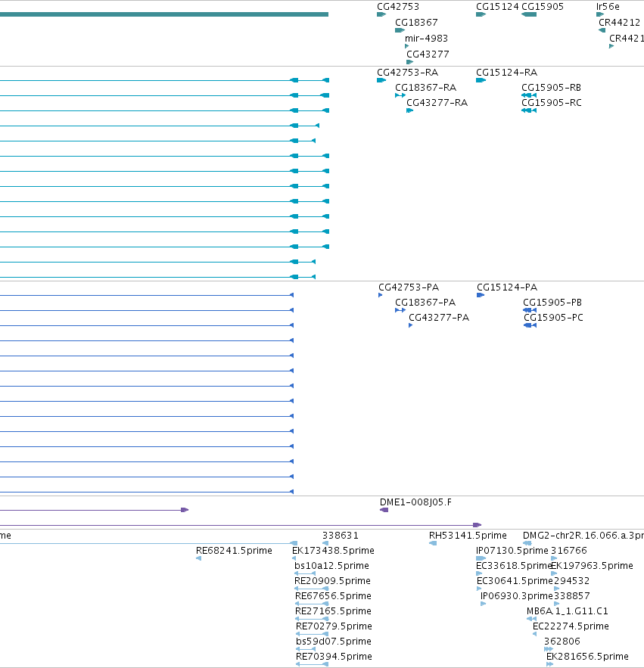Click the DME1-008J05.F feature label

coord(415,503)
